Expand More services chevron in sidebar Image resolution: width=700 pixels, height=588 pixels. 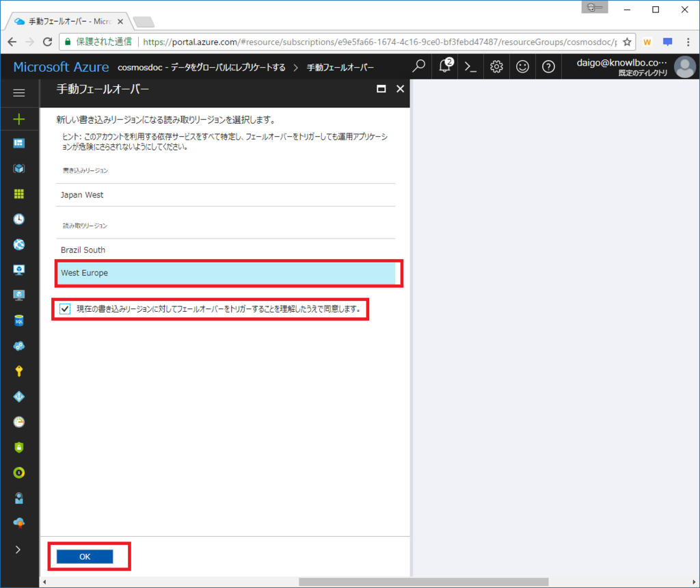coord(18,550)
